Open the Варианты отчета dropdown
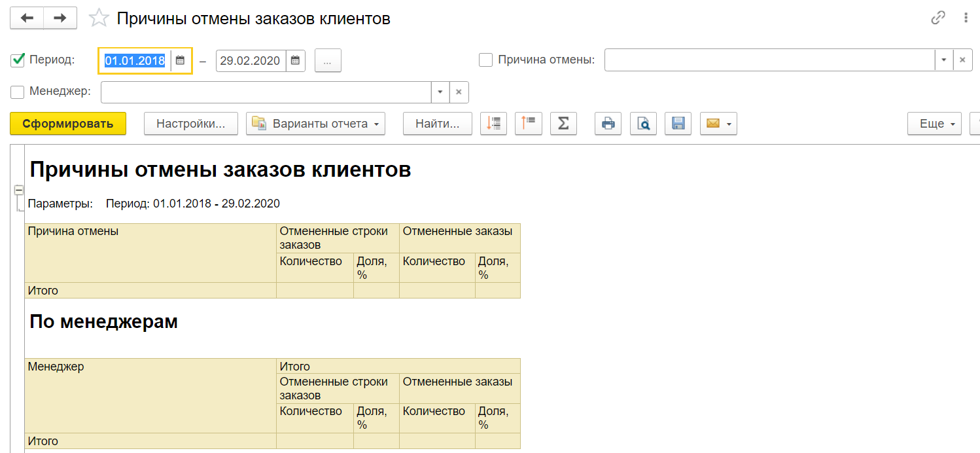 coord(315,123)
